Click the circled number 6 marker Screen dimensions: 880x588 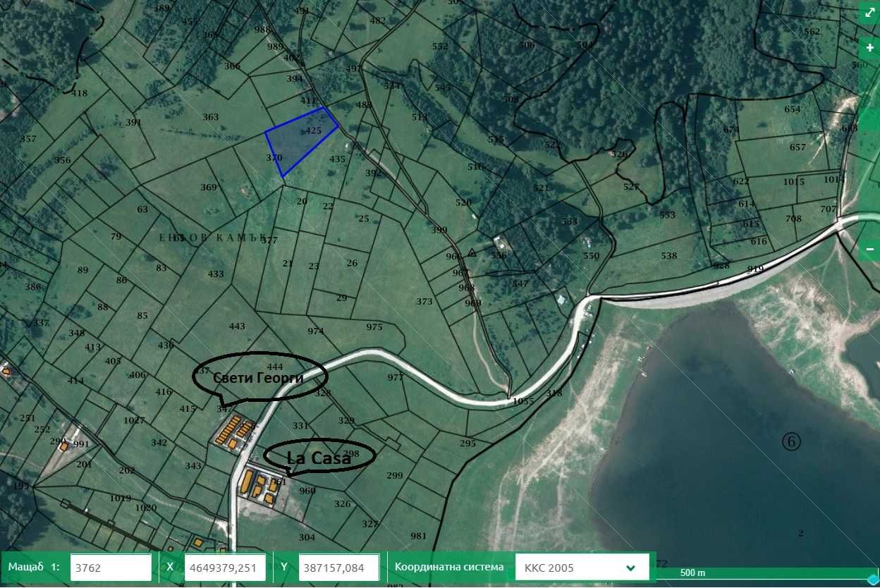792,441
